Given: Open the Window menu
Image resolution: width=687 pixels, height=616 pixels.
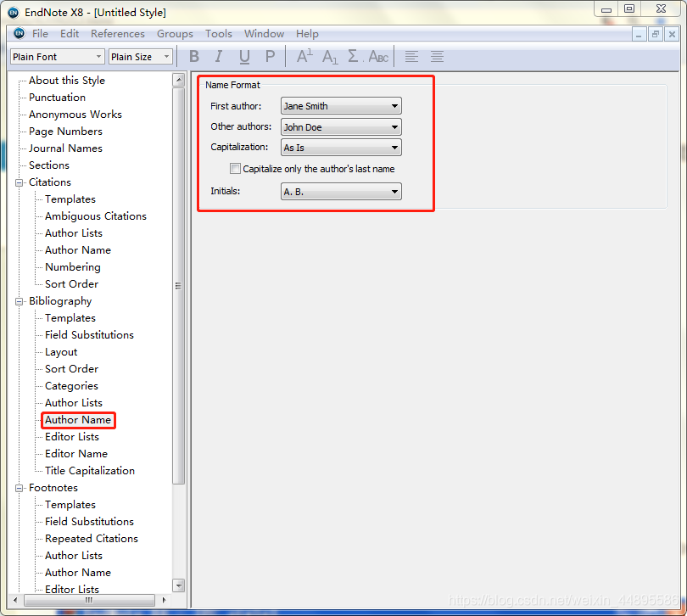Looking at the screenshot, I should click(x=264, y=34).
